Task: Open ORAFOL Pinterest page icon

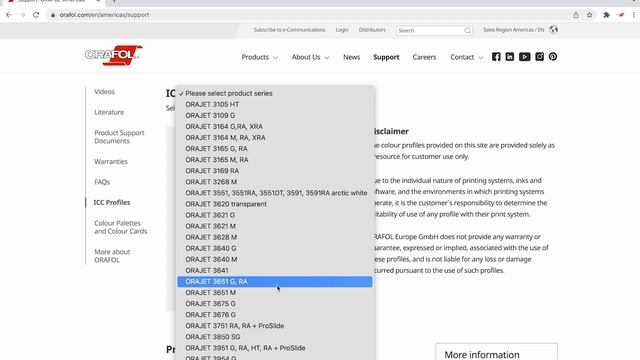Action: [553, 57]
